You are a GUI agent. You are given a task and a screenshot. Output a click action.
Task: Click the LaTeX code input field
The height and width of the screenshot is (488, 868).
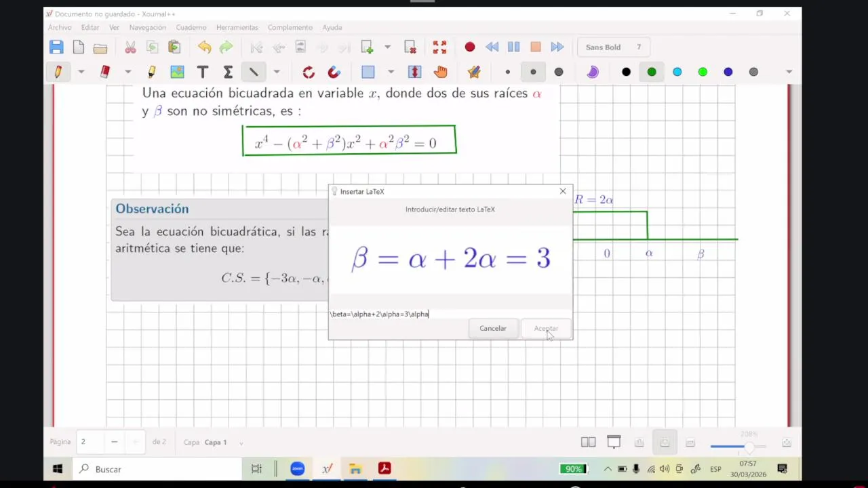(450, 314)
